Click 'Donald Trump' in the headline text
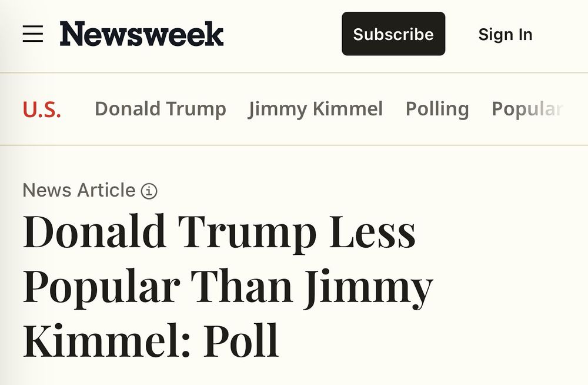The height and width of the screenshot is (385, 588). (169, 232)
